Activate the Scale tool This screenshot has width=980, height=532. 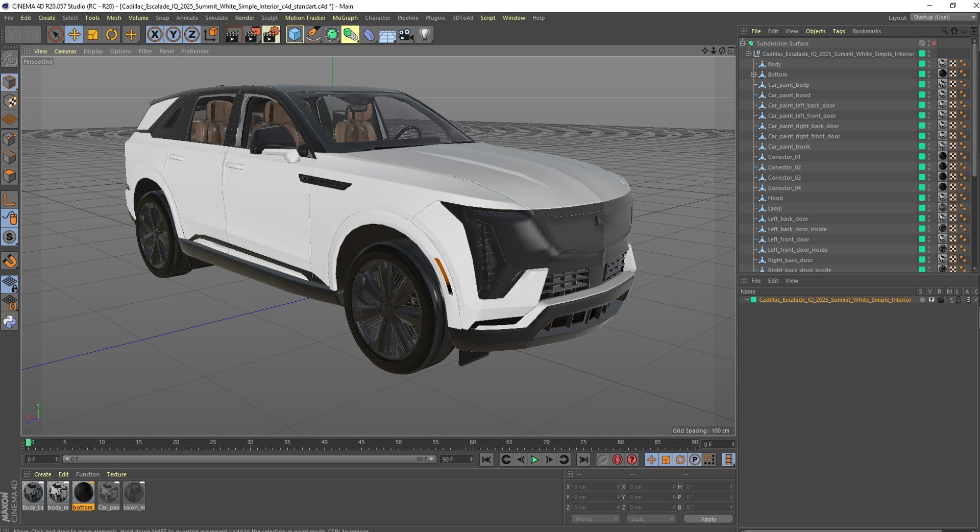[93, 35]
